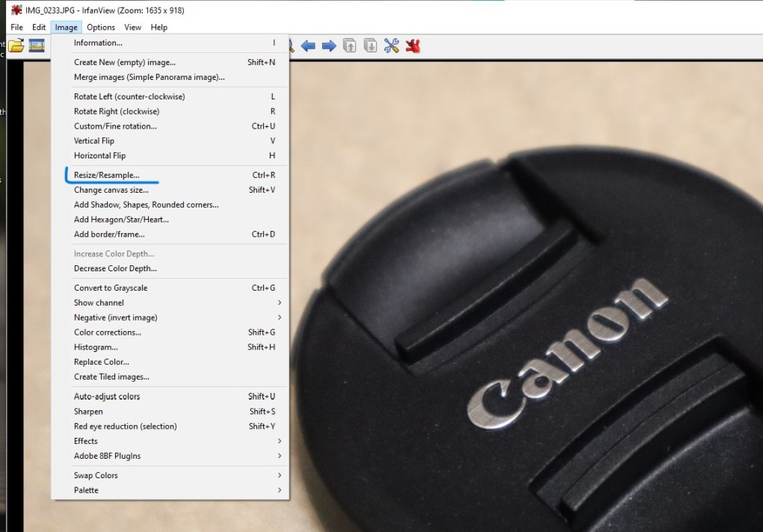The height and width of the screenshot is (532, 763).
Task: Select Add Hexagon/Star/Heart...
Action: 170,220
